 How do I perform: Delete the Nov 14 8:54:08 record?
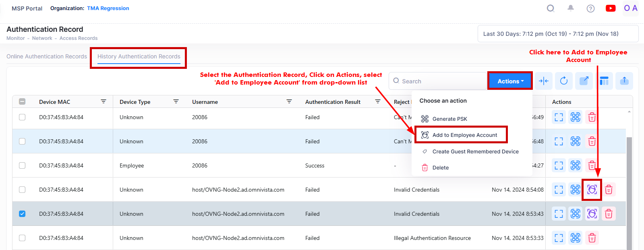609,190
